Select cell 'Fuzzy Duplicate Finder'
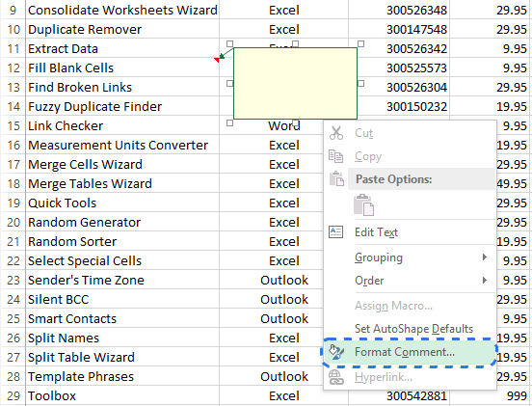Screen dimensions: 532x406 (x=122, y=107)
